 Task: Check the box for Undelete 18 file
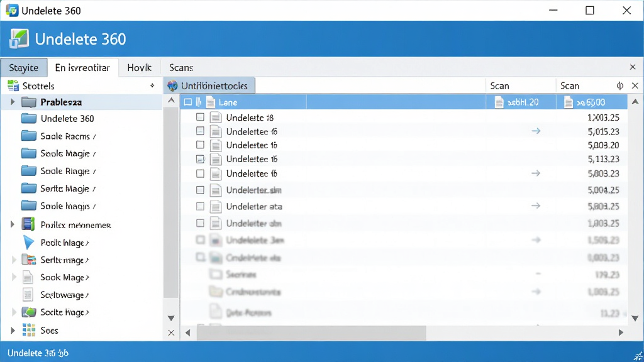200,118
